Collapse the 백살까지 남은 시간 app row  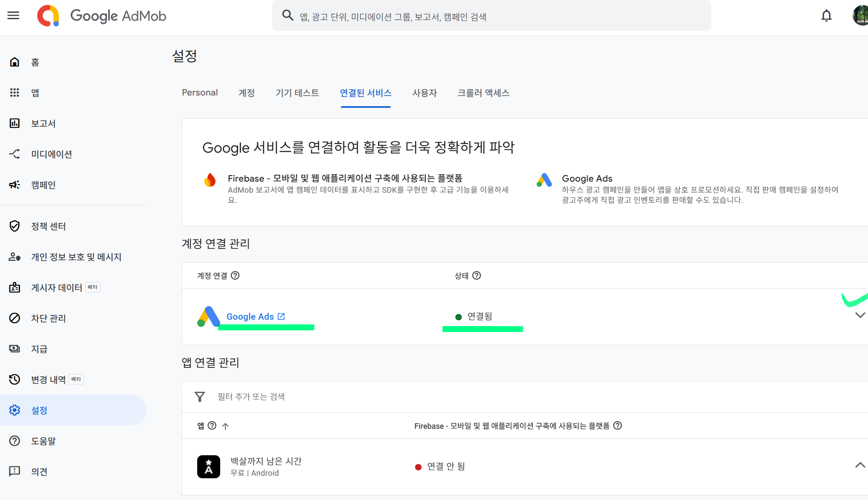860,465
